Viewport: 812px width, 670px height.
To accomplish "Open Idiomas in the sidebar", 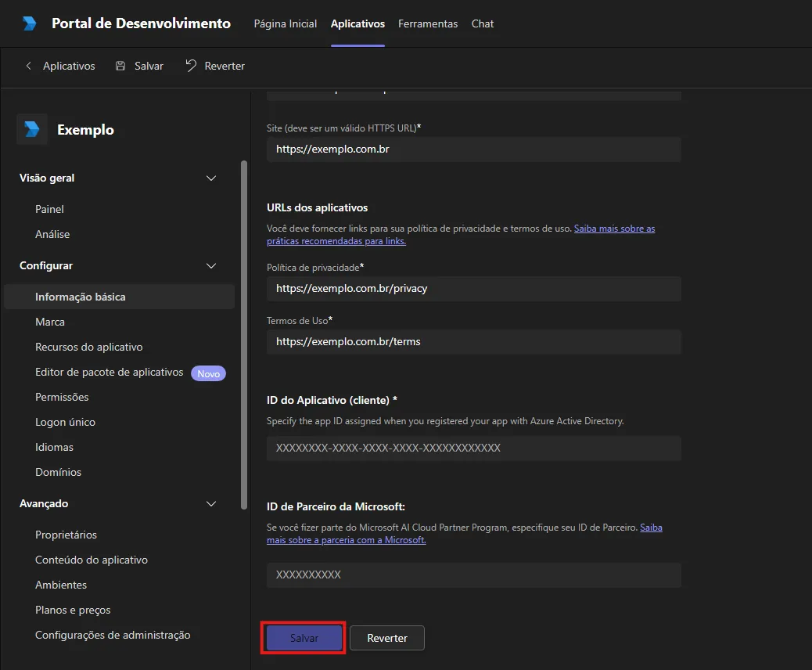I will coord(55,447).
